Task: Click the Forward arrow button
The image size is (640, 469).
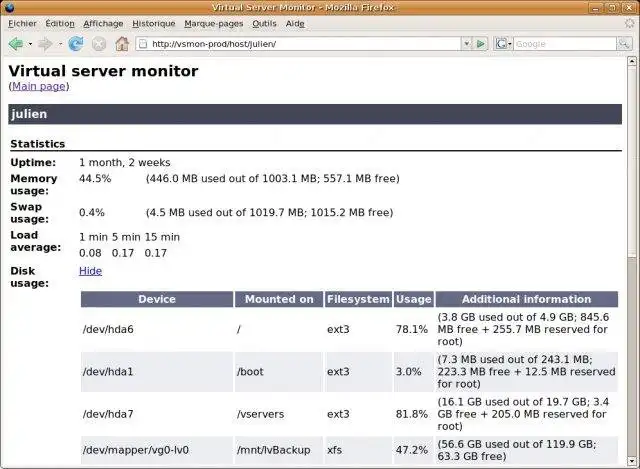Action: coord(45,44)
